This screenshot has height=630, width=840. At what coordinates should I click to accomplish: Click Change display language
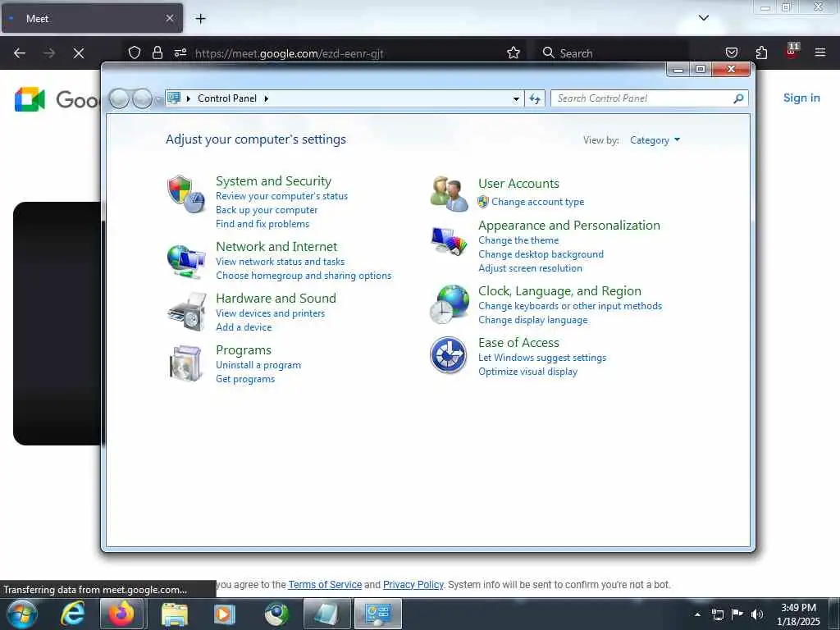tap(532, 320)
